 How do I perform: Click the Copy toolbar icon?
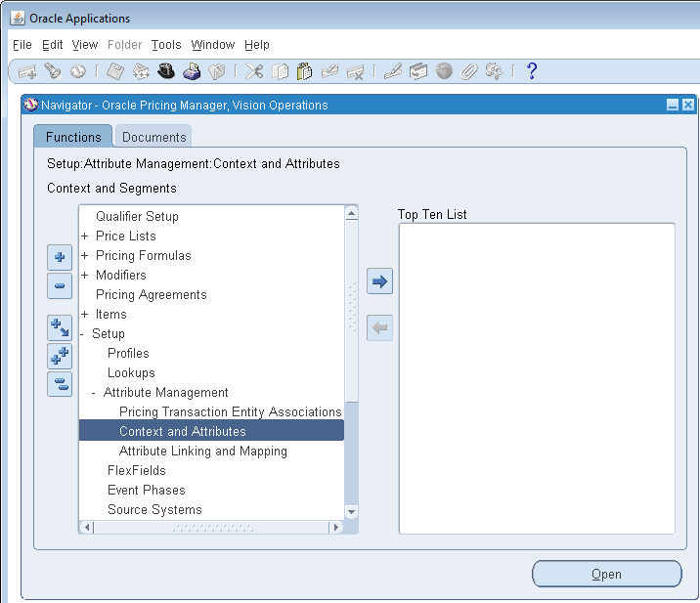click(x=280, y=71)
